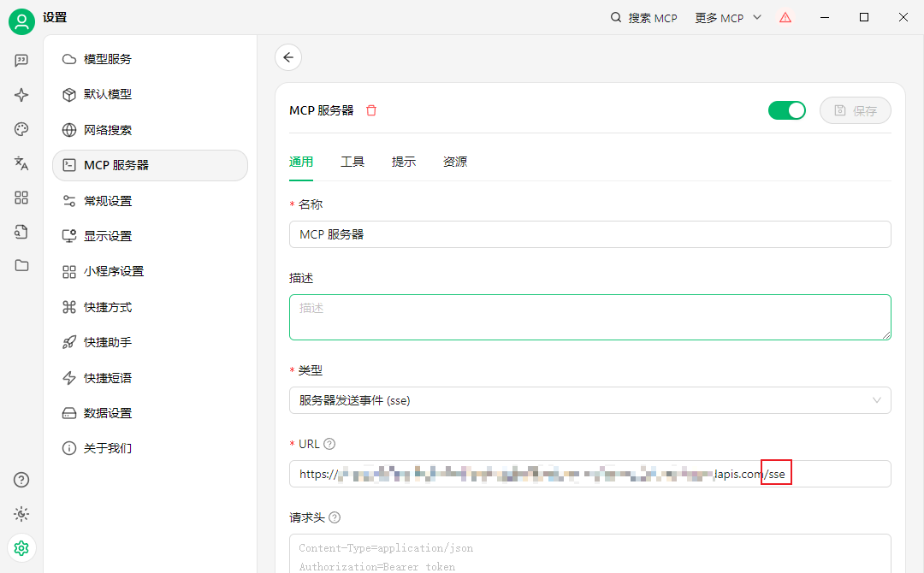Open the knowledge base sidebar icon

pos(21,232)
